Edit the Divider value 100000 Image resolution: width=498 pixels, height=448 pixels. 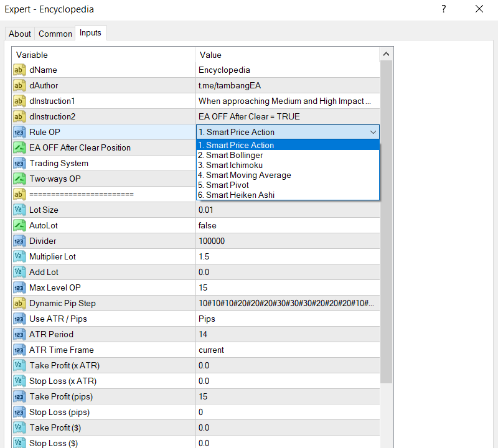point(288,241)
